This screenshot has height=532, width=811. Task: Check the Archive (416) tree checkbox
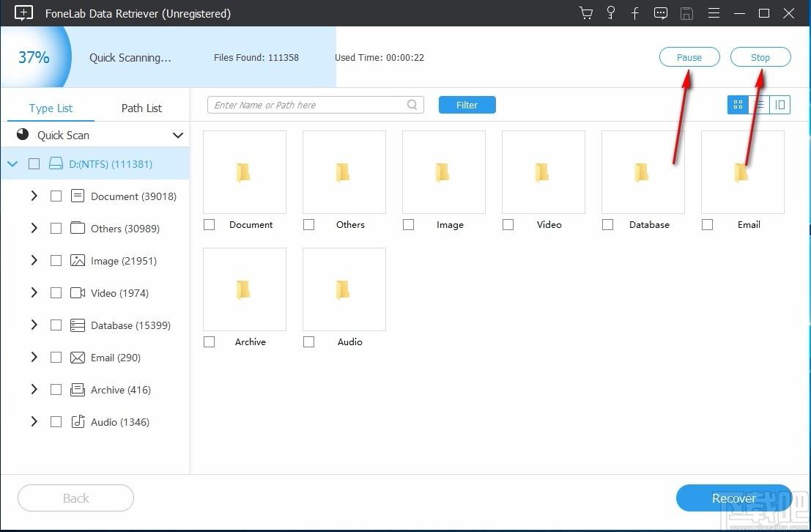click(x=56, y=390)
